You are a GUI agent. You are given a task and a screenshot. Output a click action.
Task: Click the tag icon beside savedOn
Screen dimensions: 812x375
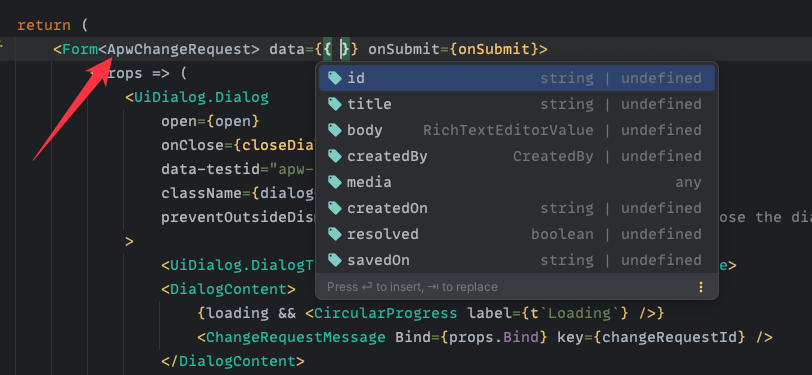[335, 260]
